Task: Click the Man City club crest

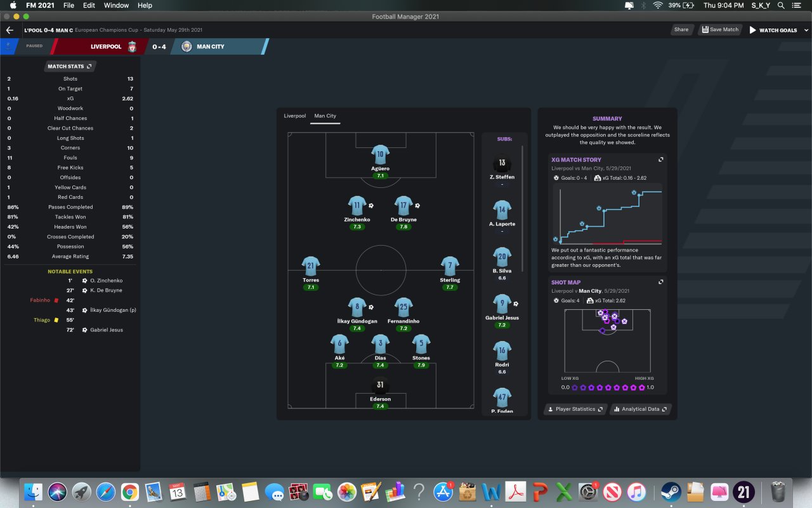Action: point(187,46)
